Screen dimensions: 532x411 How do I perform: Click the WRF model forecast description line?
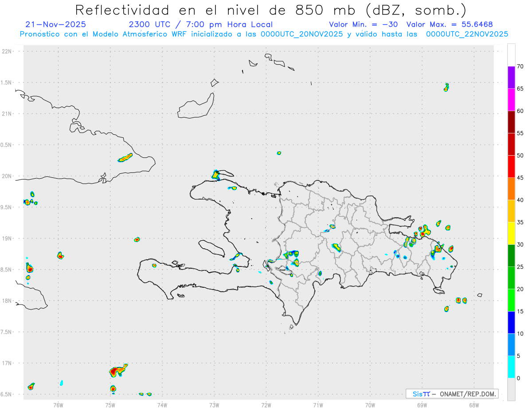[x=264, y=34]
